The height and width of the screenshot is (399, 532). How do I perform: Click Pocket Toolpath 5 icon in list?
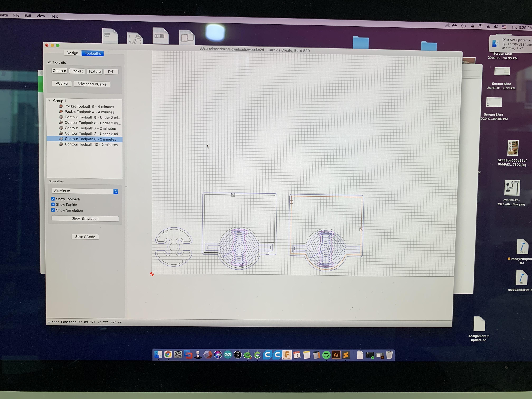(61, 106)
